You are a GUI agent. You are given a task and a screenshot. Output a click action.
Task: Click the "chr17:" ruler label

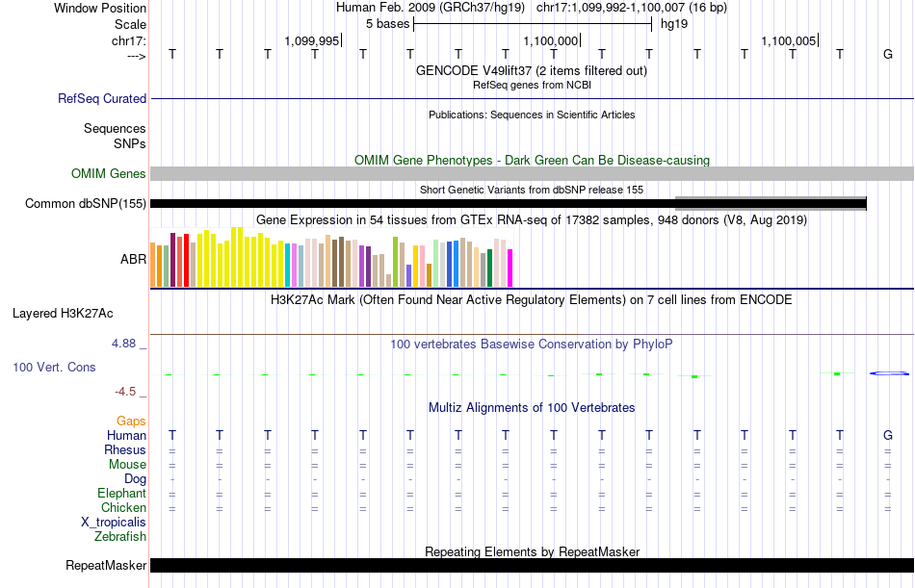coord(128,40)
